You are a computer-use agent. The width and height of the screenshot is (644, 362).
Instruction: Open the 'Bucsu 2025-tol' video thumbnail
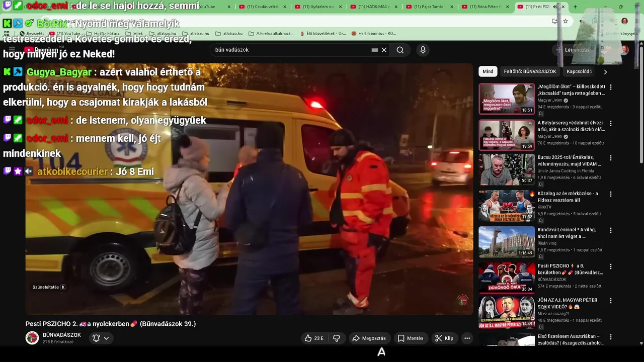[x=507, y=169]
